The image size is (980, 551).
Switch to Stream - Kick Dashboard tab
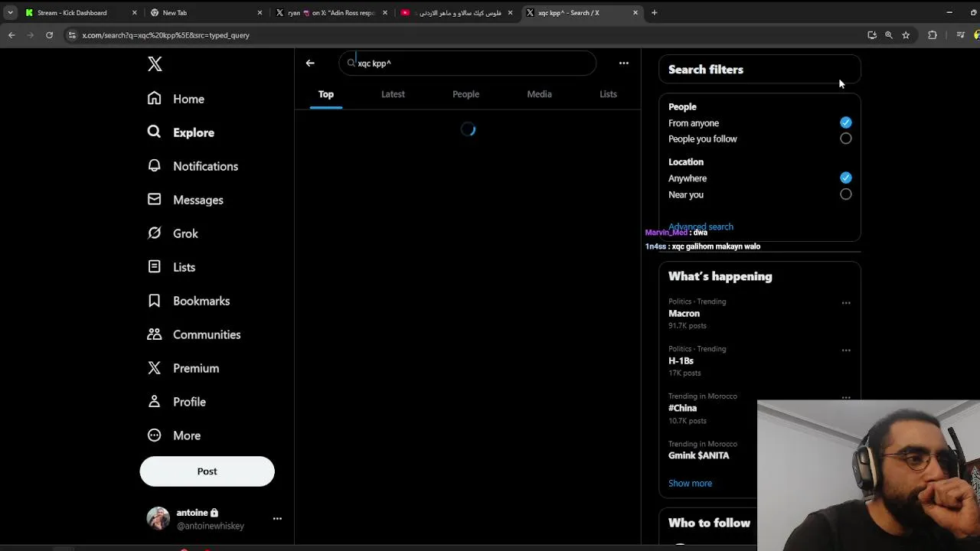coord(80,12)
